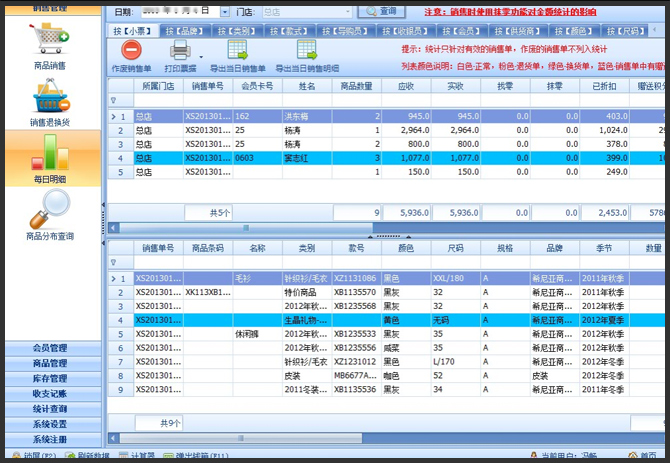Click left arrow of item detail grid scrollbar

[x=113, y=438]
